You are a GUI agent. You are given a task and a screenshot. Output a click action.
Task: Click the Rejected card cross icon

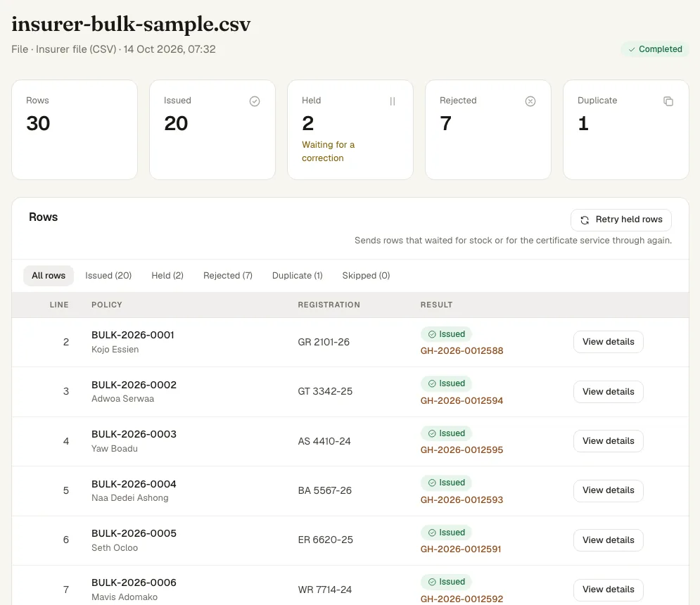pyautogui.click(x=530, y=101)
